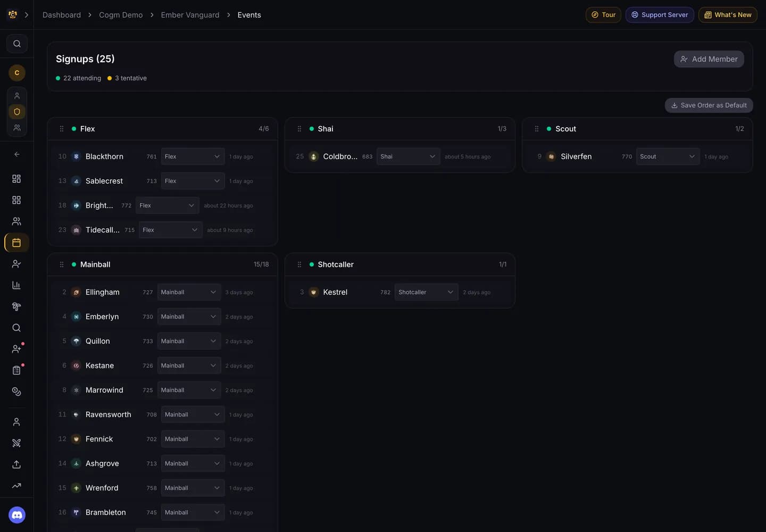Click the Scout group drag handle
This screenshot has height=532, width=766.
tap(537, 129)
